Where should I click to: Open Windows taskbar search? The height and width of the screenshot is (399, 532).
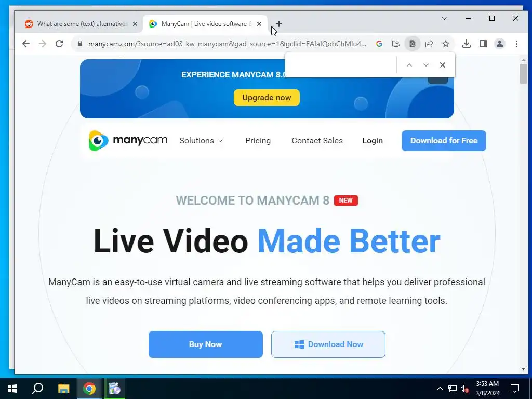37,389
